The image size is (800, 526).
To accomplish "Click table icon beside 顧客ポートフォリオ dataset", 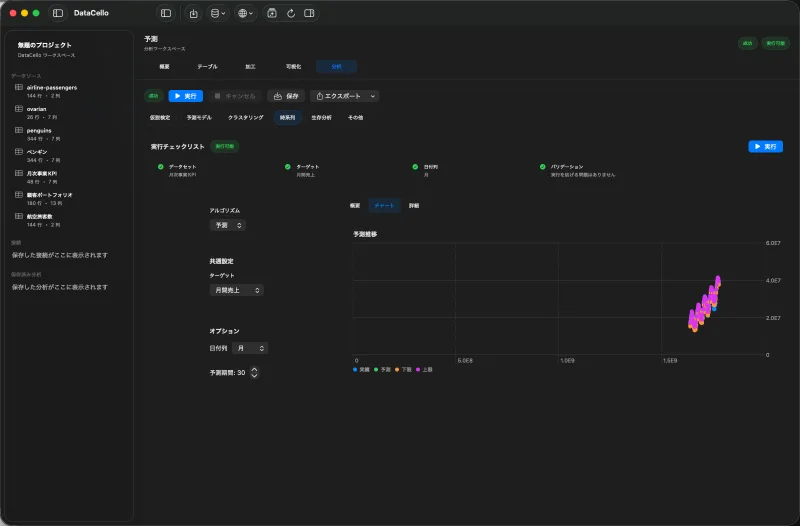I will 19,194.
